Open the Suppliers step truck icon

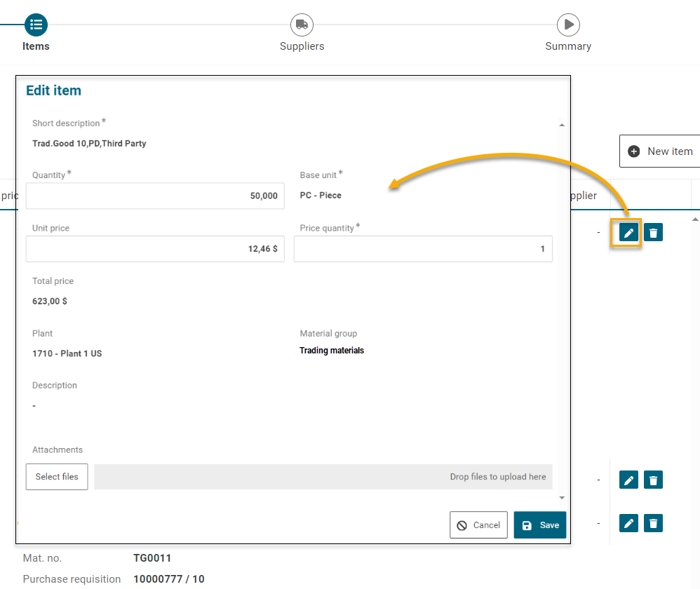[302, 25]
